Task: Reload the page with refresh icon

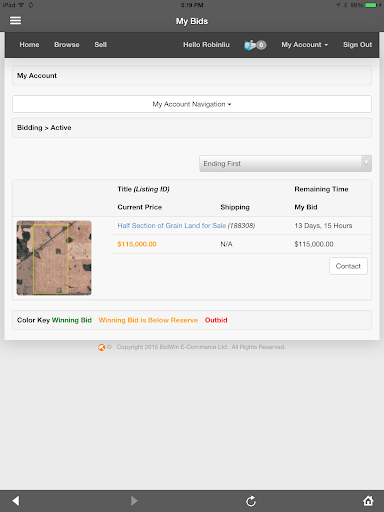Action: [251, 501]
